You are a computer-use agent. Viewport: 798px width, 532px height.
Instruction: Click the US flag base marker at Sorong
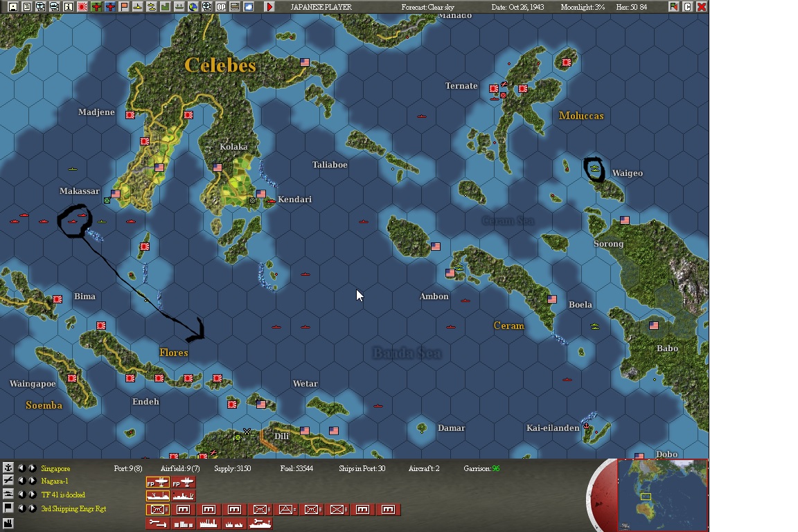click(624, 220)
